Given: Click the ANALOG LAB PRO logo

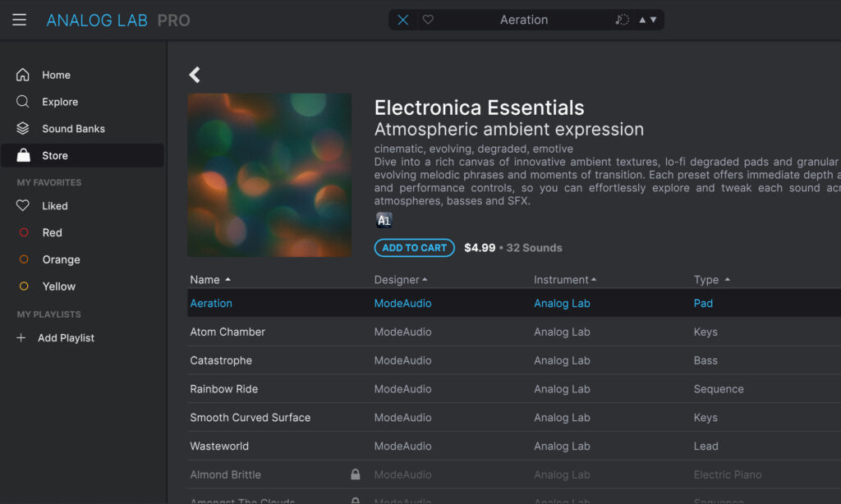Looking at the screenshot, I should pos(118,21).
